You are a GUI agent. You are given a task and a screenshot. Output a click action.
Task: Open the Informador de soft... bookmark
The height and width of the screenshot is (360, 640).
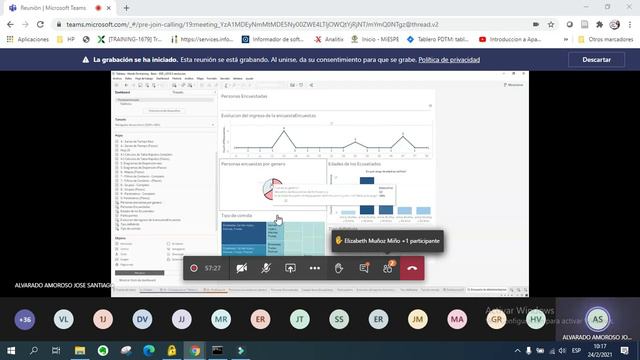[273, 39]
